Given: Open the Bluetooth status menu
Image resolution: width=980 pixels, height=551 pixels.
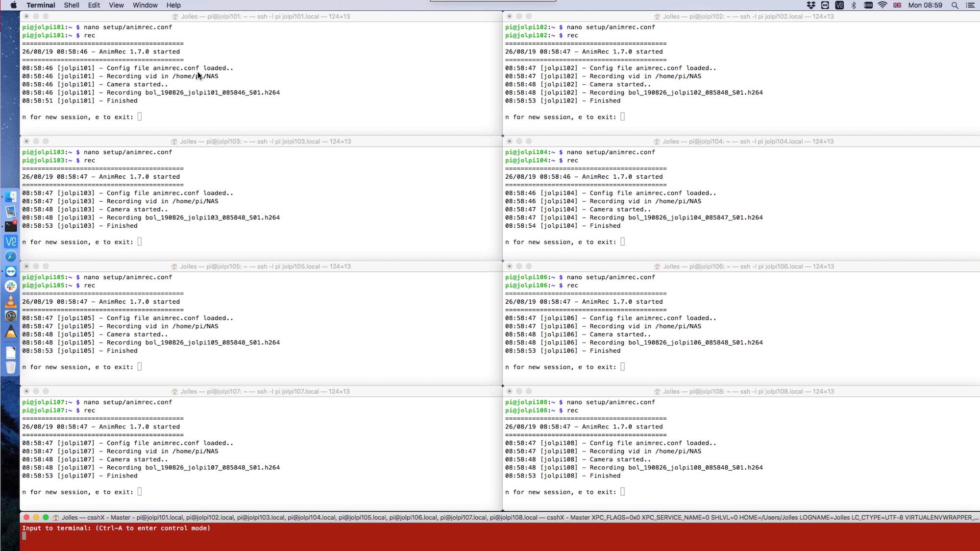Looking at the screenshot, I should tap(854, 5).
